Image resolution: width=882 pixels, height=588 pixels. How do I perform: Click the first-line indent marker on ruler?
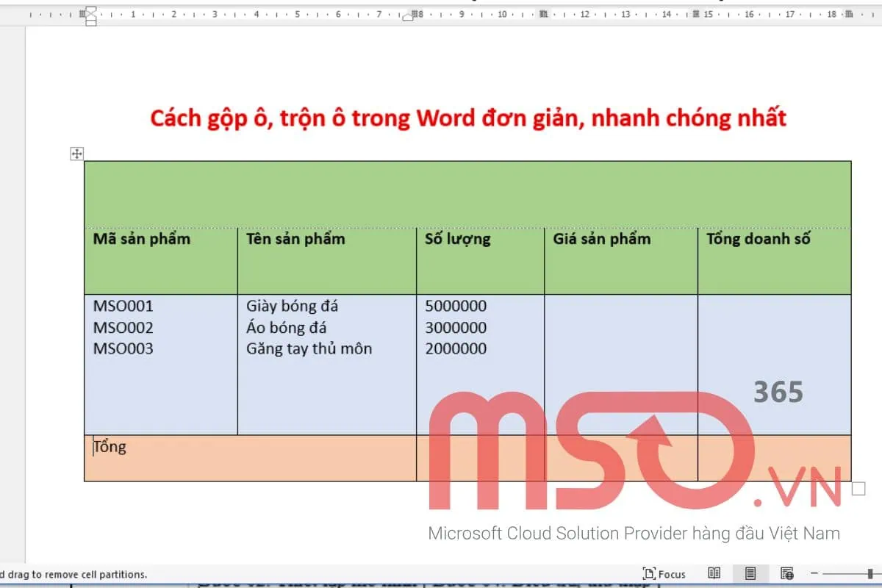pos(89,9)
